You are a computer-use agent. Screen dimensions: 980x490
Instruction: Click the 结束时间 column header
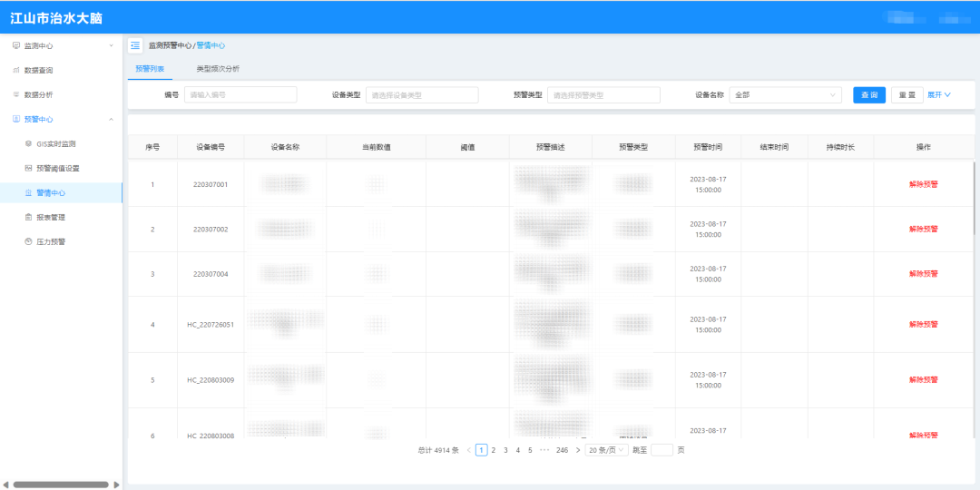pos(774,148)
